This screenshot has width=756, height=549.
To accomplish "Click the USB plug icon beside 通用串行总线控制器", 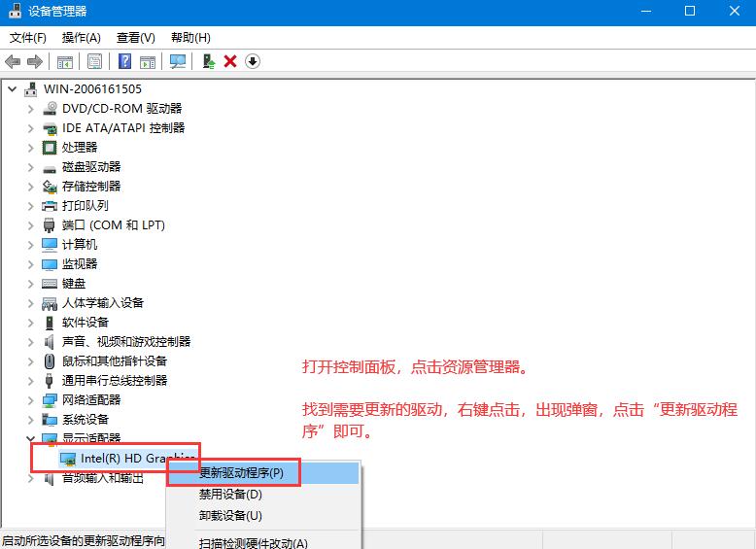I will (49, 381).
